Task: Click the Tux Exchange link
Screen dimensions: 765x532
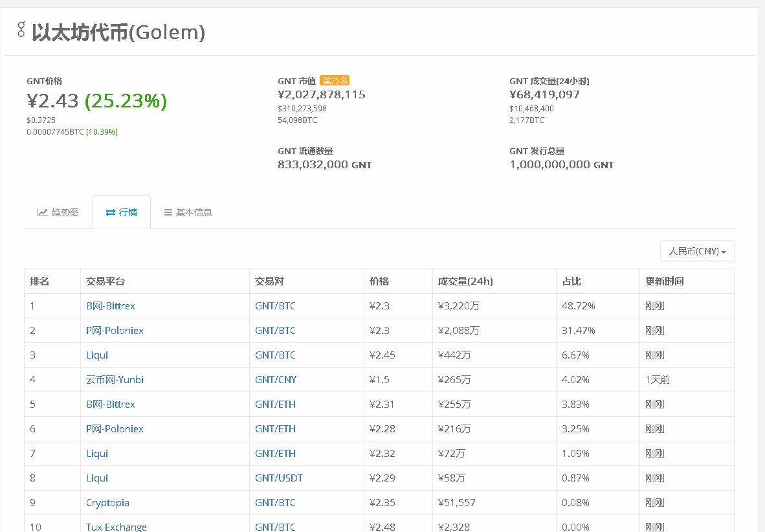Action: pos(116,526)
